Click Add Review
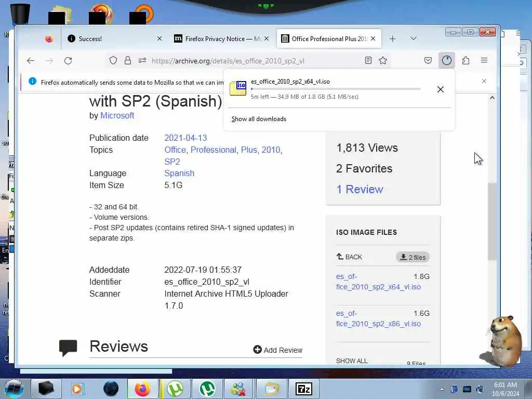This screenshot has height=399, width=532. coord(278,350)
